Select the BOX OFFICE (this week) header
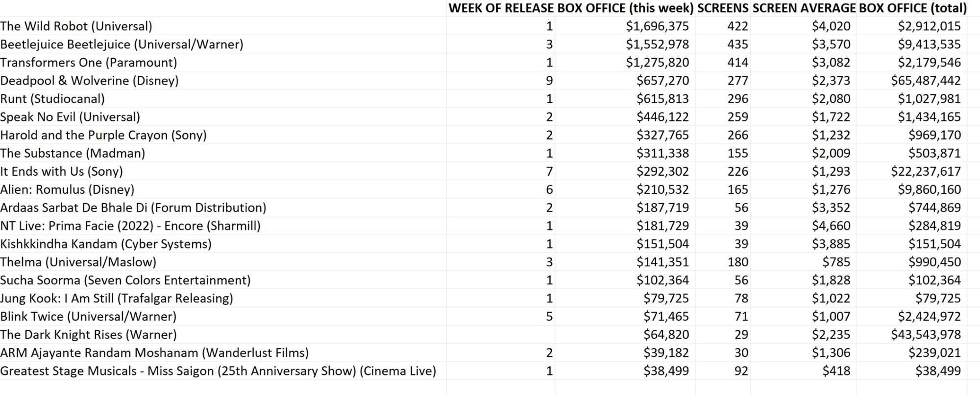Viewport: 980px width, 395px height. [625, 8]
